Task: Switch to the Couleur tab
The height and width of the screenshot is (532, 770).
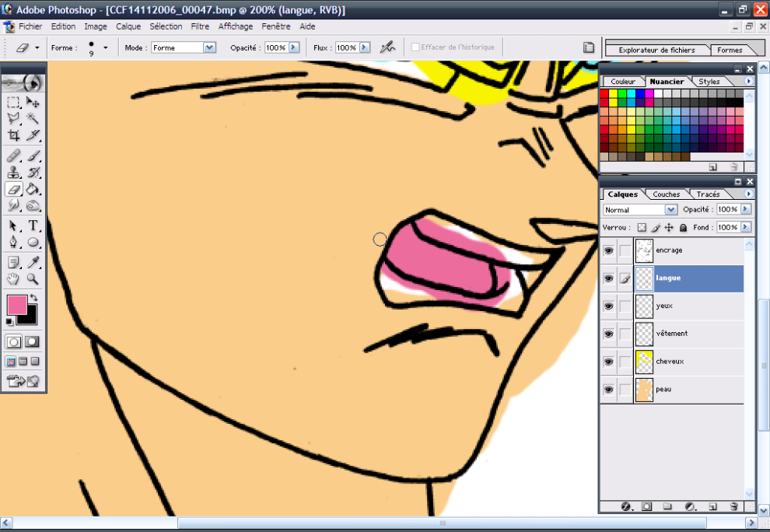Action: [623, 82]
